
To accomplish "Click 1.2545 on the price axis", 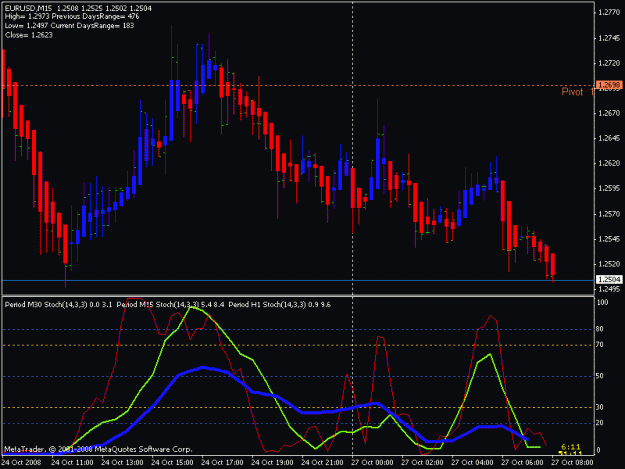I will click(x=609, y=239).
